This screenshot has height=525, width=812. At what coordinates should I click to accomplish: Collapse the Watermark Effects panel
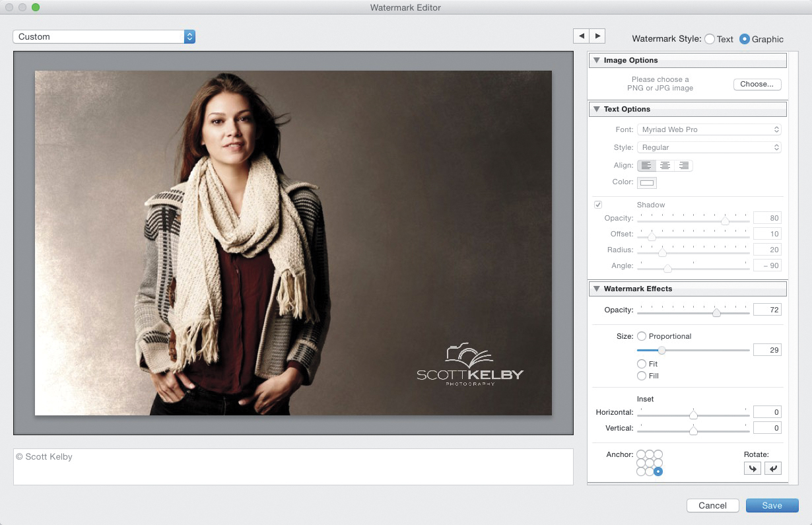(596, 289)
